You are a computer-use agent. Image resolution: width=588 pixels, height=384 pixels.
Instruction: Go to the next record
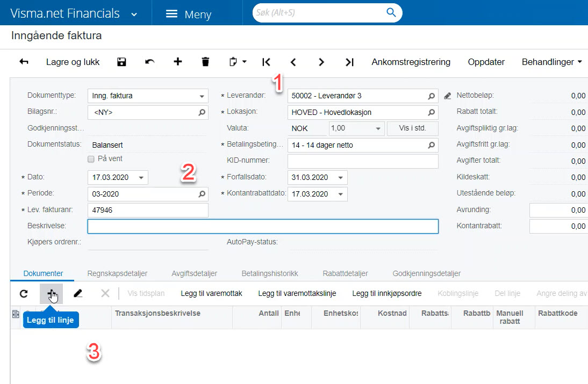coord(321,62)
